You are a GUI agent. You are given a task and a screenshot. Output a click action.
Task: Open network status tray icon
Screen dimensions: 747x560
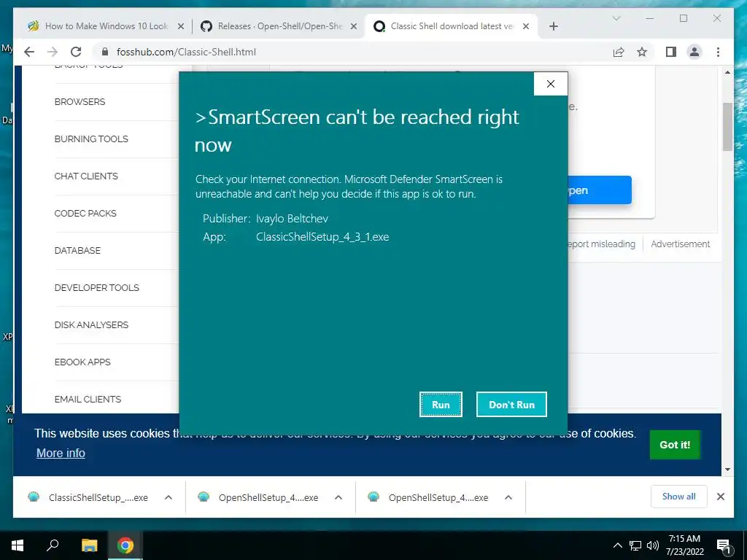(x=635, y=545)
